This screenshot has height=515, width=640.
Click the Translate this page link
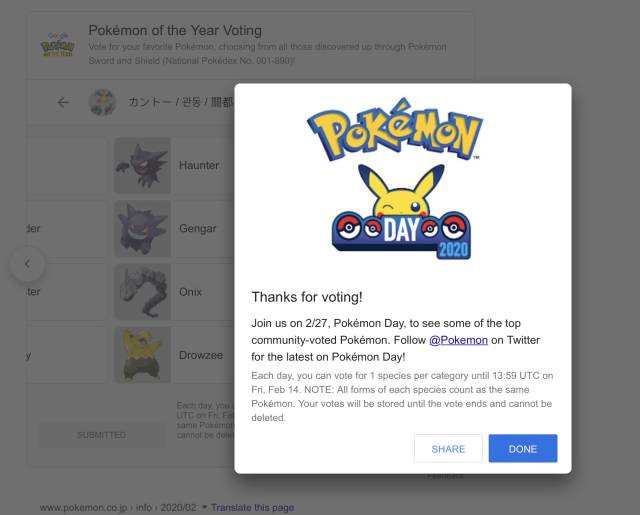pyautogui.click(x=252, y=507)
